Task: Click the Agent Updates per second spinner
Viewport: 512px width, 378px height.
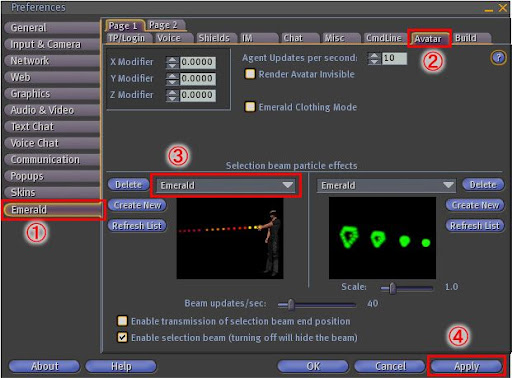Action: [374, 59]
